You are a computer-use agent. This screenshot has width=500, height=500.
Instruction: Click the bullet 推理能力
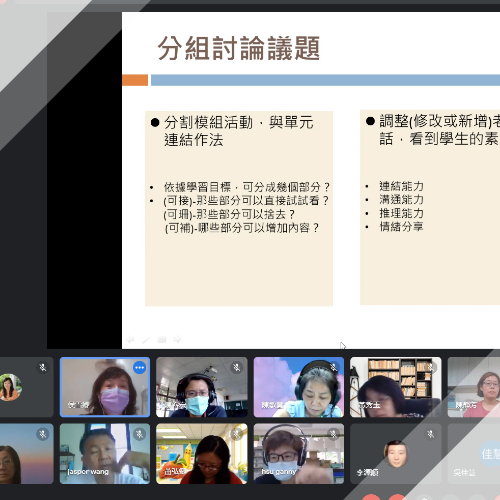point(401,213)
